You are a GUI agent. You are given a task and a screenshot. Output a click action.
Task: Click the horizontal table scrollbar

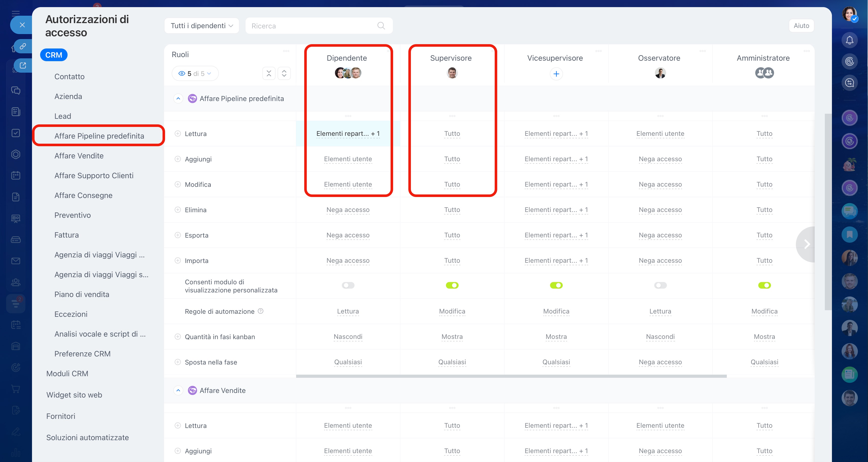click(511, 376)
